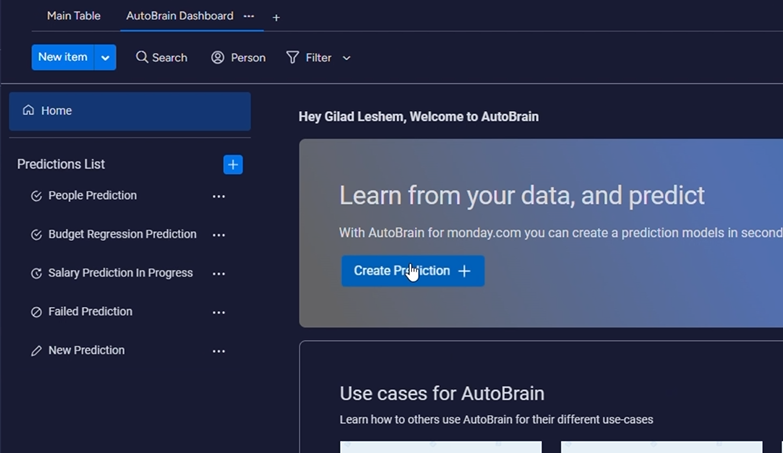The height and width of the screenshot is (453, 783).
Task: Open options menu for New Prediction
Action: point(219,351)
